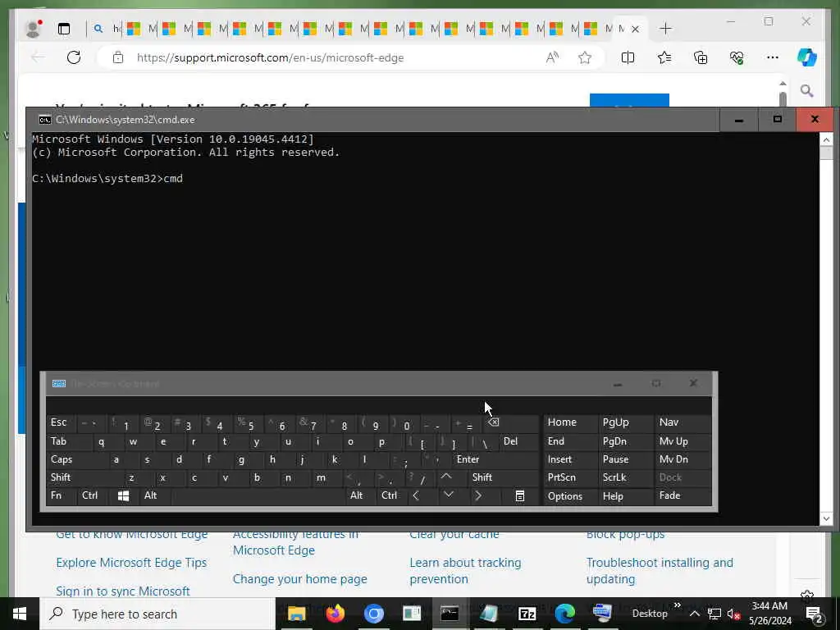Close the active Edge tab
This screenshot has height=630, width=840.
pyautogui.click(x=636, y=29)
